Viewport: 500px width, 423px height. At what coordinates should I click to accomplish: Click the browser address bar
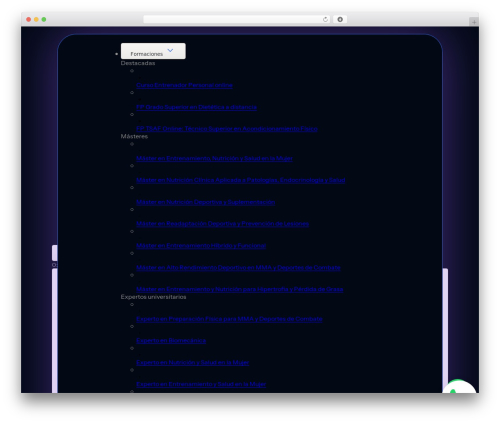click(x=237, y=19)
